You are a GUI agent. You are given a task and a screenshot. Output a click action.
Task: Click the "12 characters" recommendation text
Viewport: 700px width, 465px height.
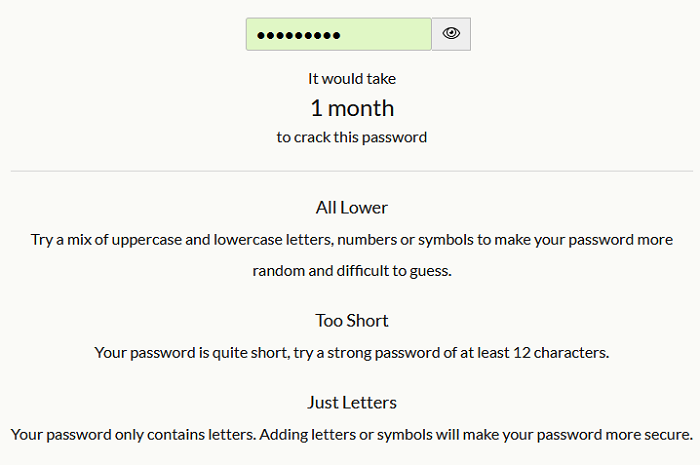point(560,352)
